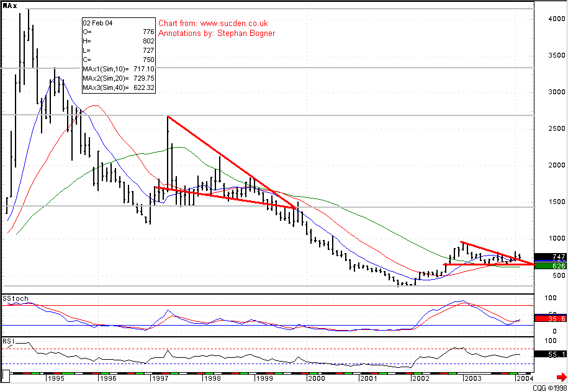Click the 02 Feb 04 date header
Viewport: 568px width, 392px height.
99,23
